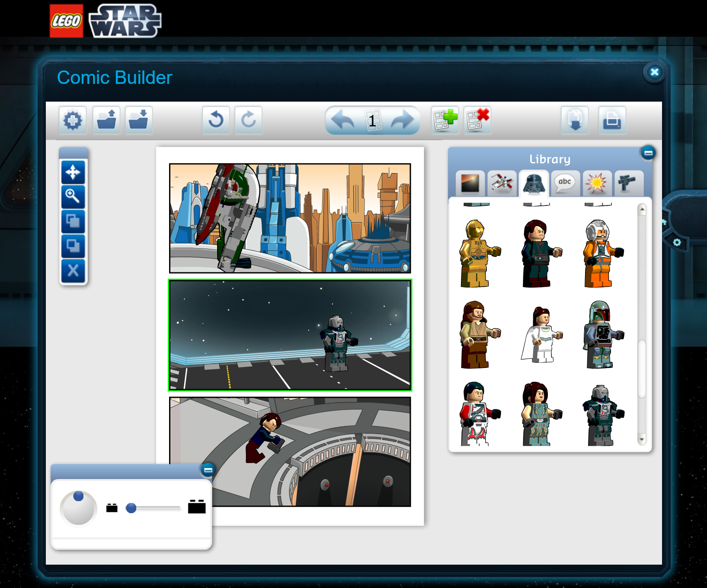Click the size slider handle
Screen dimensions: 707x588
pos(131,508)
